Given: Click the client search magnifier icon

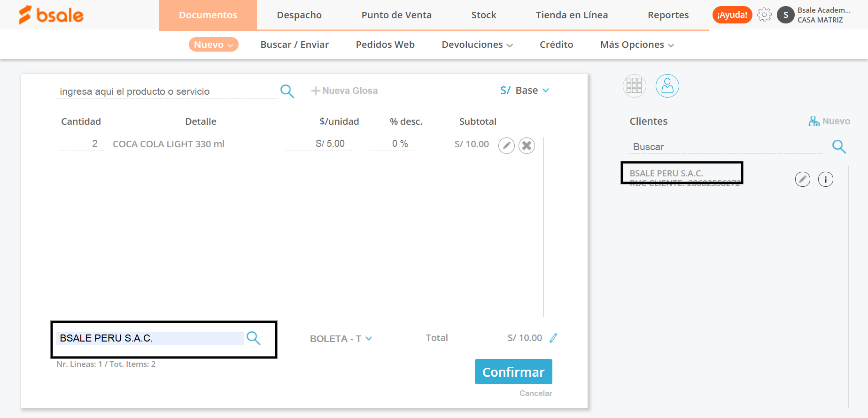Looking at the screenshot, I should (839, 147).
